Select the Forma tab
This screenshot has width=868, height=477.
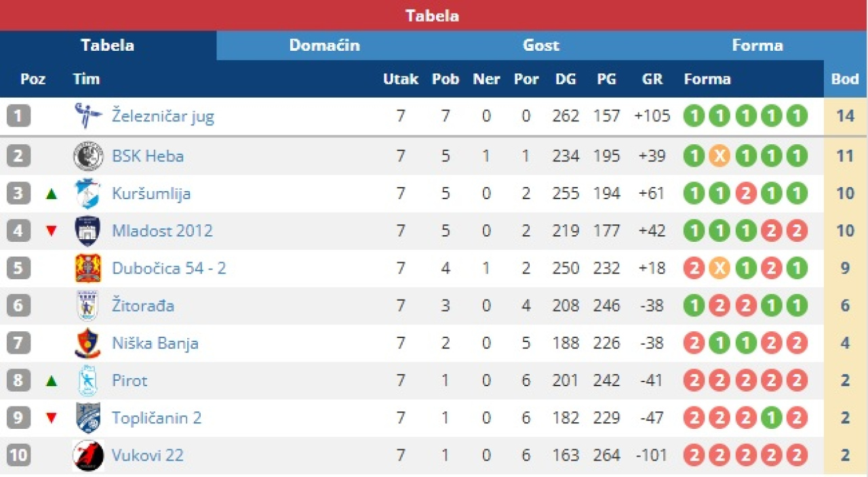click(x=757, y=45)
